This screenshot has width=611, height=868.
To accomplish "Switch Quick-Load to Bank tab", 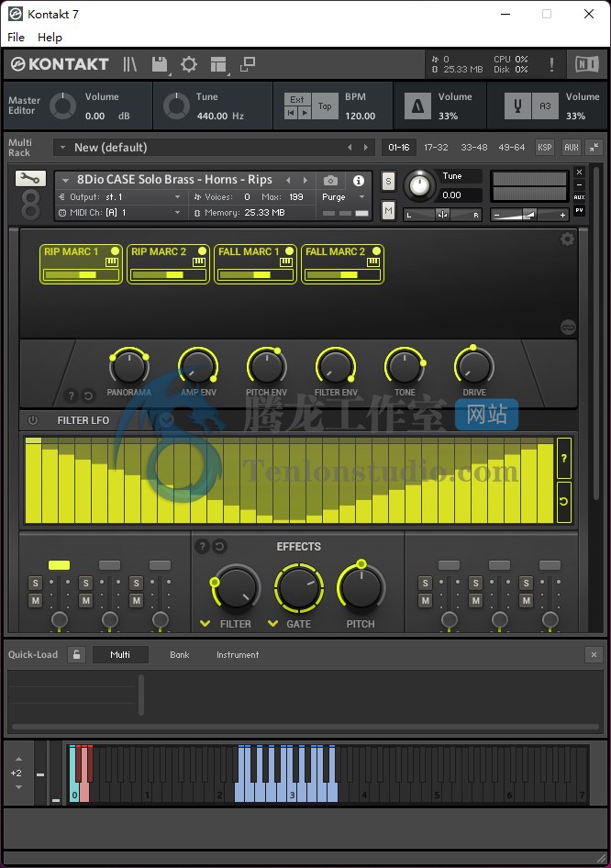I will (x=179, y=654).
